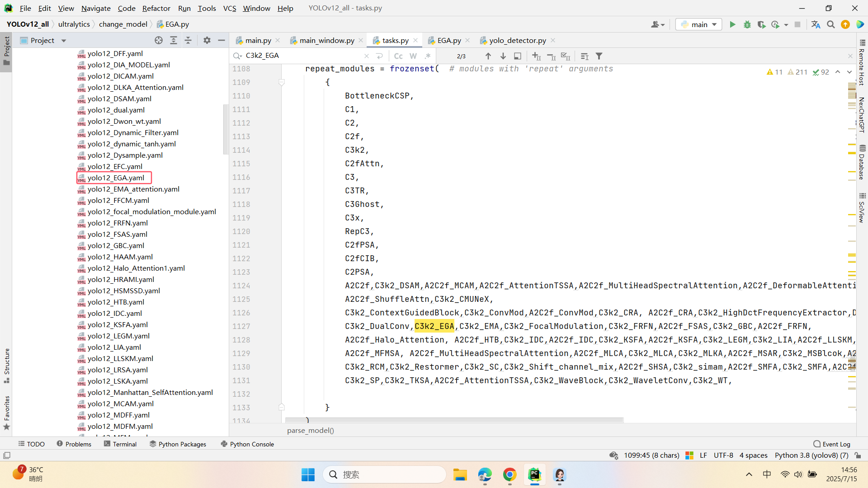This screenshot has width=868, height=488.
Task: Open the search filter funnel icon
Action: click(599, 56)
